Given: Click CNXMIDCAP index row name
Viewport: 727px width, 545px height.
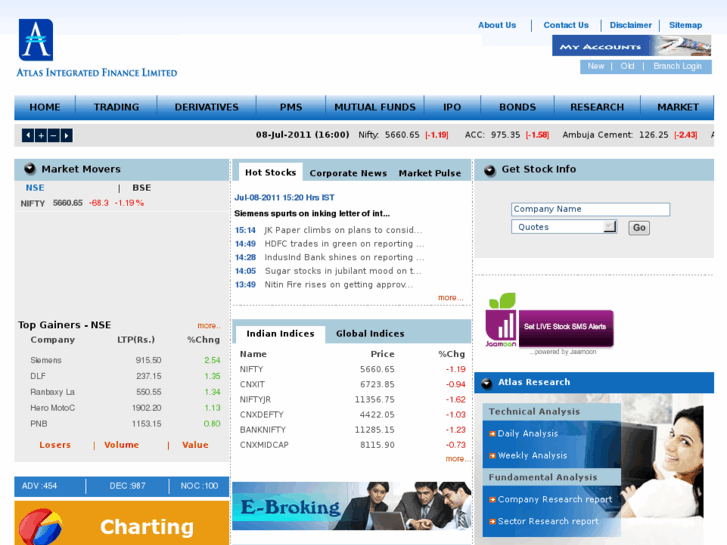Looking at the screenshot, I should (x=264, y=445).
